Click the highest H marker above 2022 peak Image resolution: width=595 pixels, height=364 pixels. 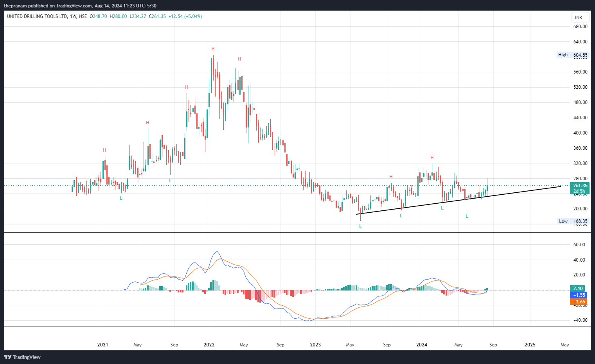pos(213,49)
